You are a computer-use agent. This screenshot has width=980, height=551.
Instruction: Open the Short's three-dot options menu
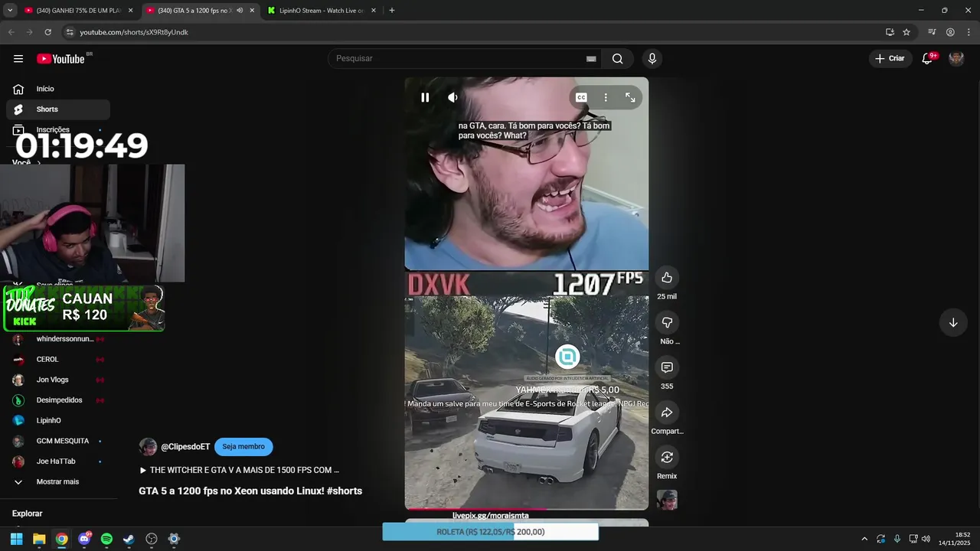pos(606,97)
